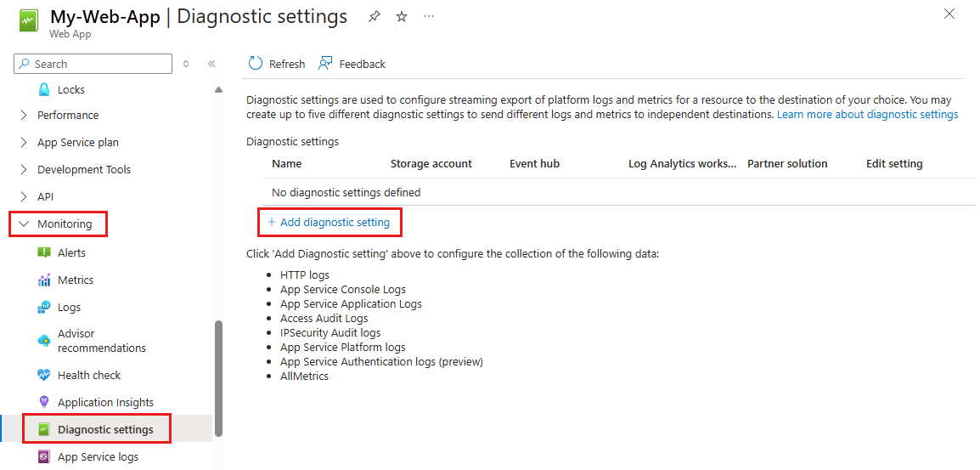Open the ellipsis more options menu
The width and height of the screenshot is (980, 470).
click(429, 17)
